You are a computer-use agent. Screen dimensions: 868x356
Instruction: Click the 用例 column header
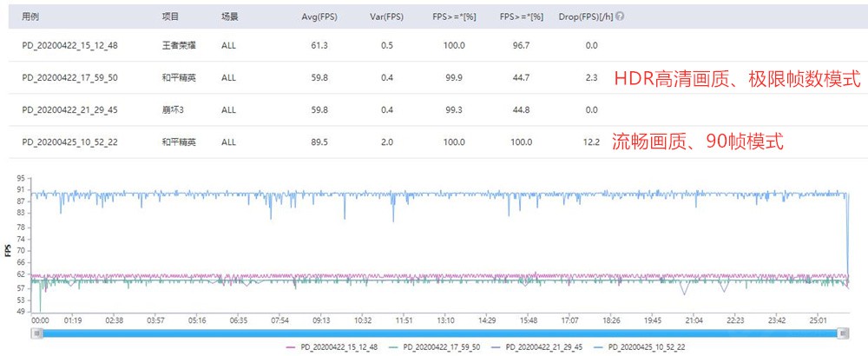point(30,16)
